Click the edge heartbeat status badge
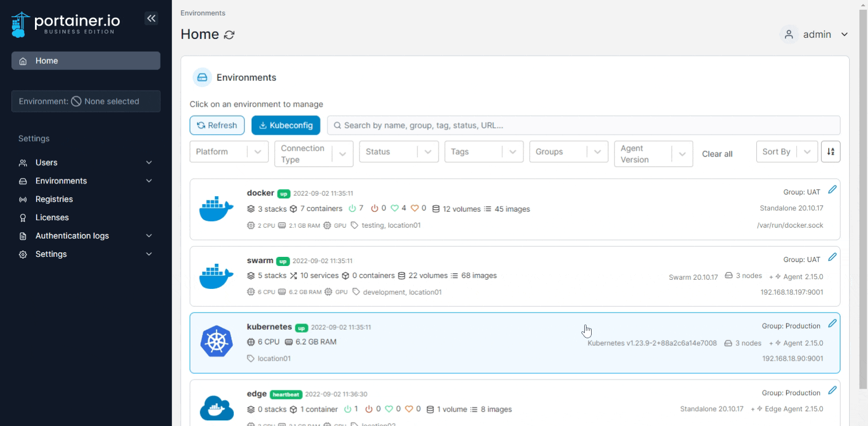This screenshot has height=426, width=868. [x=286, y=394]
